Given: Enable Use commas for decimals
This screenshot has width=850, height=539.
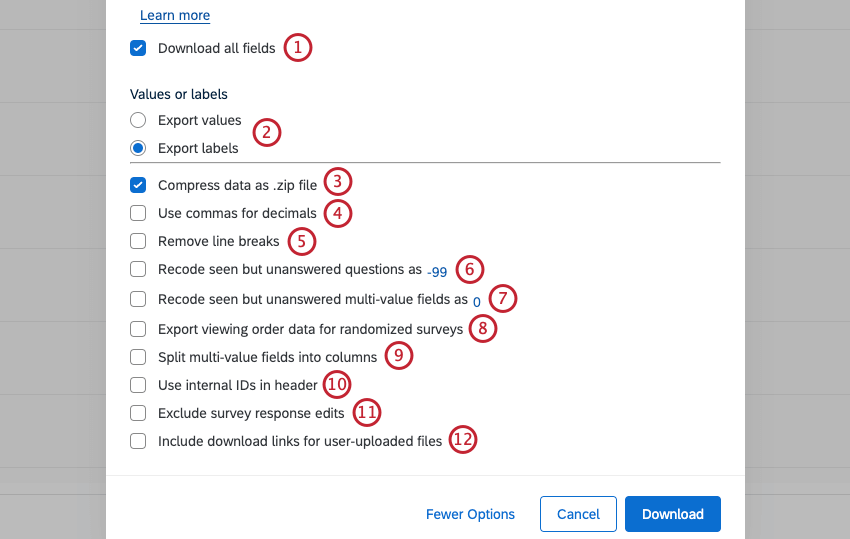Looking at the screenshot, I should [x=138, y=213].
